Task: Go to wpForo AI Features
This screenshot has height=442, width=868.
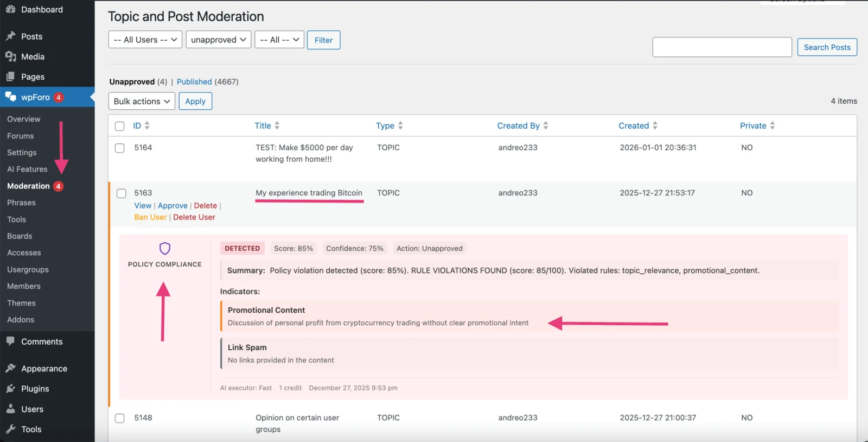Action: click(x=27, y=169)
